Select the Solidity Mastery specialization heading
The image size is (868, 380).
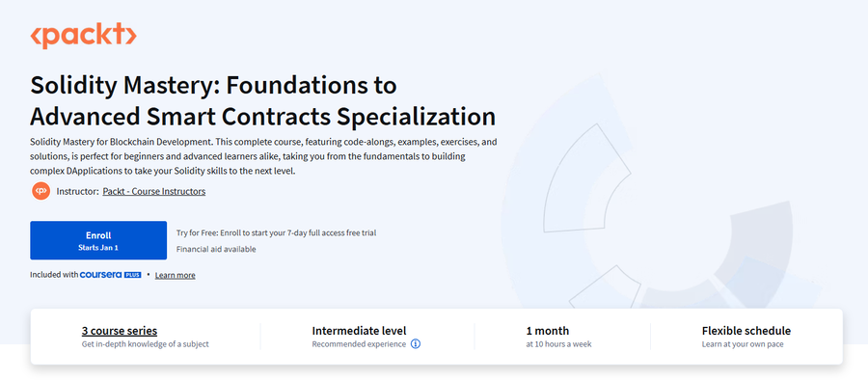(263, 101)
